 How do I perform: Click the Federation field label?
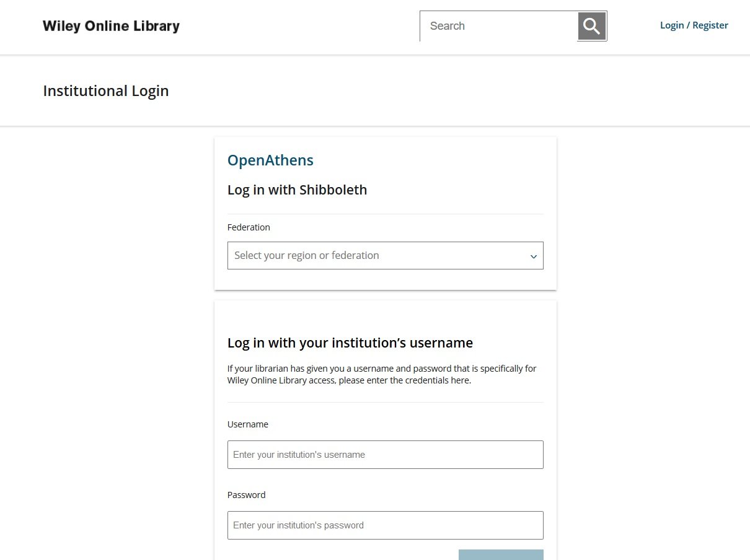coord(249,227)
